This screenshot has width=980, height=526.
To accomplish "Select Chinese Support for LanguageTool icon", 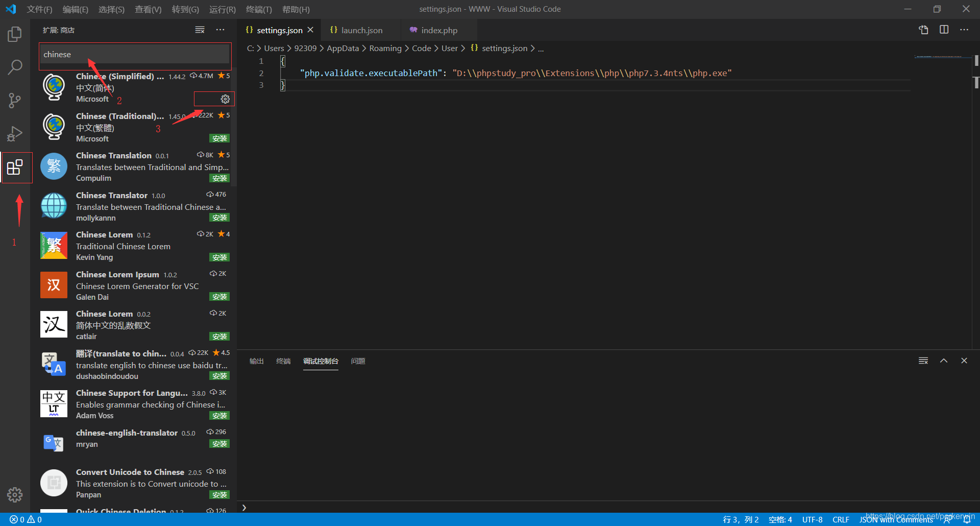I will (x=54, y=403).
